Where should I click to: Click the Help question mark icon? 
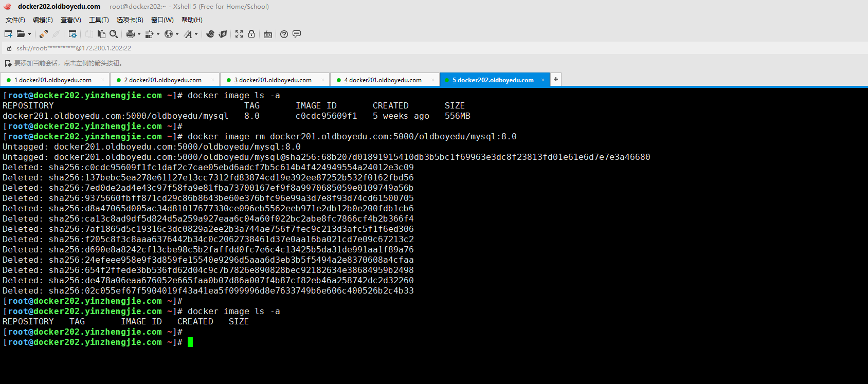coord(284,34)
